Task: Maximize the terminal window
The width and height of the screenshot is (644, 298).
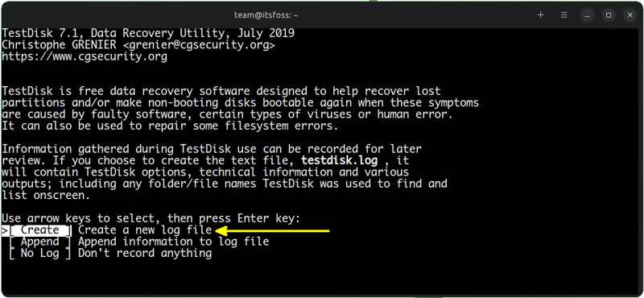Action: click(609, 15)
